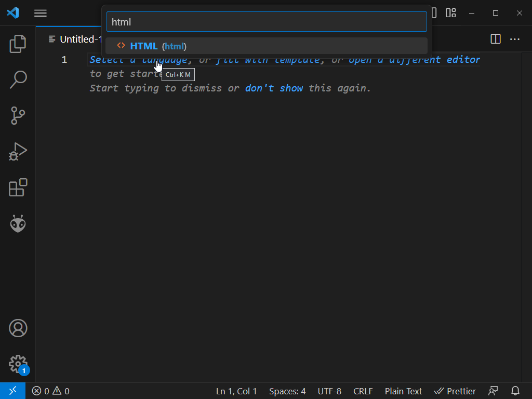Open the feedback icon in status bar

(493, 391)
